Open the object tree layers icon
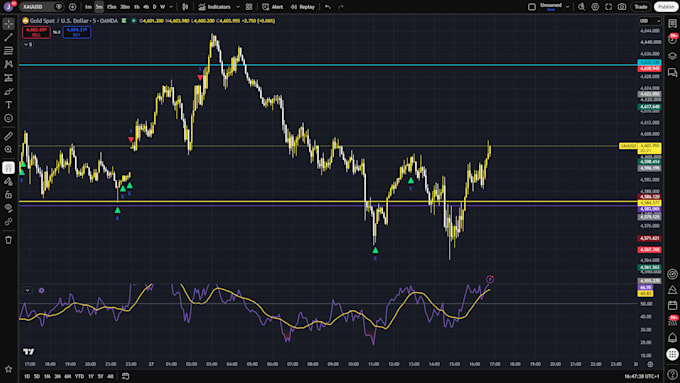 coord(672,56)
